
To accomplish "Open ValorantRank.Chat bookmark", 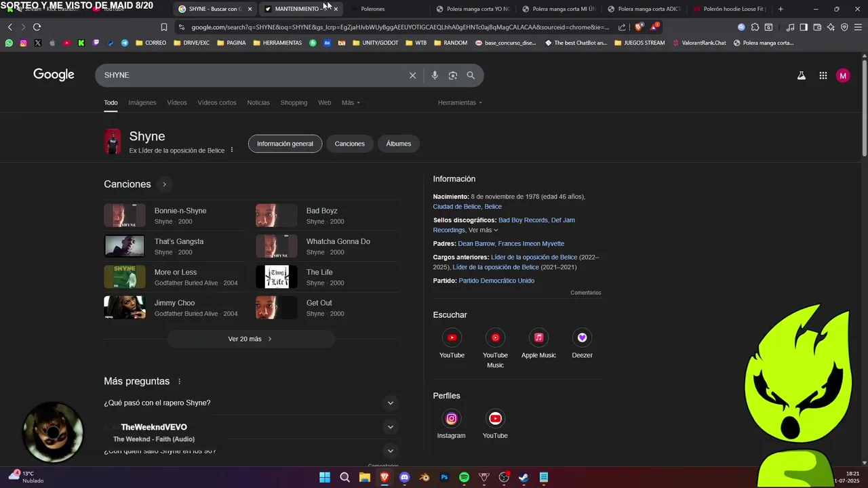I will (699, 43).
